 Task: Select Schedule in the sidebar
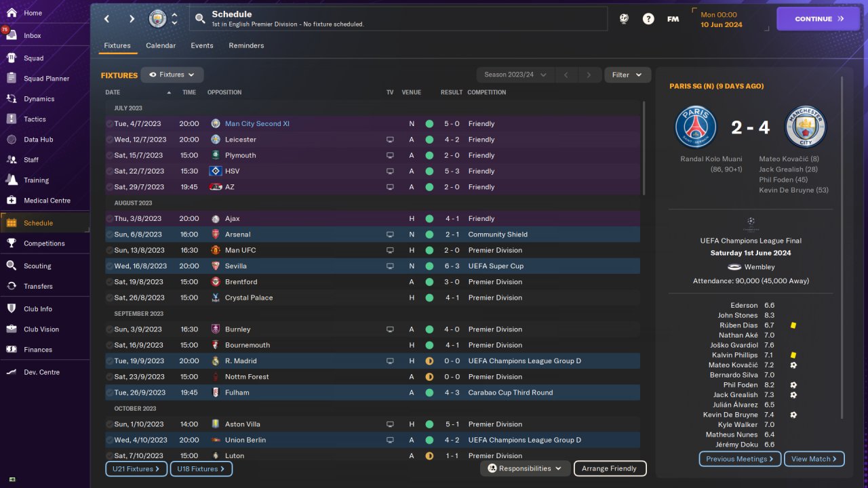click(x=45, y=223)
